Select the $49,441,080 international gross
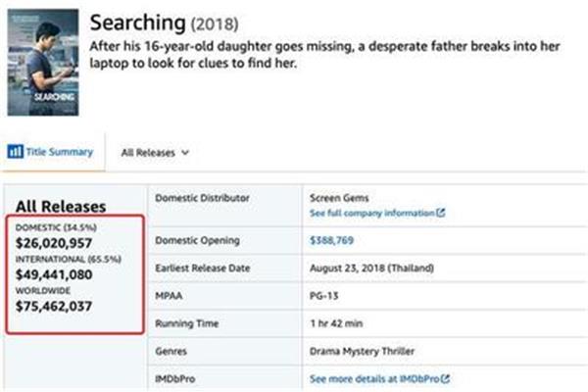Viewport: 588px width, 392px height. [x=54, y=274]
